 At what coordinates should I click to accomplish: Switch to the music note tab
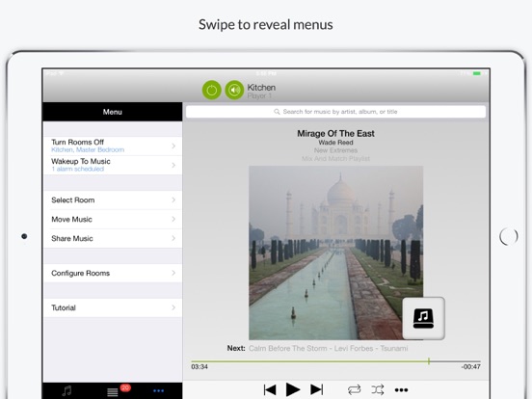point(66,391)
